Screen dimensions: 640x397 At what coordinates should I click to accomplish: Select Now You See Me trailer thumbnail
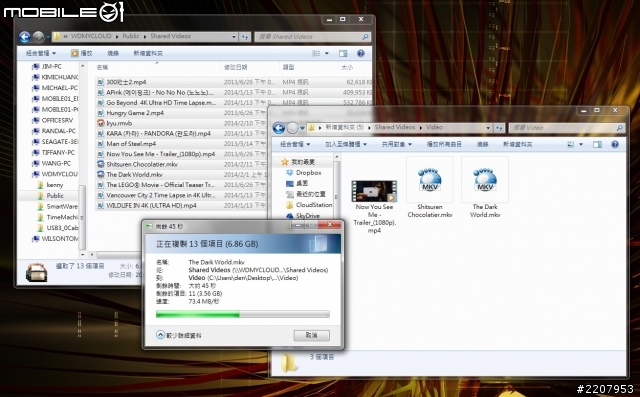[x=374, y=191]
